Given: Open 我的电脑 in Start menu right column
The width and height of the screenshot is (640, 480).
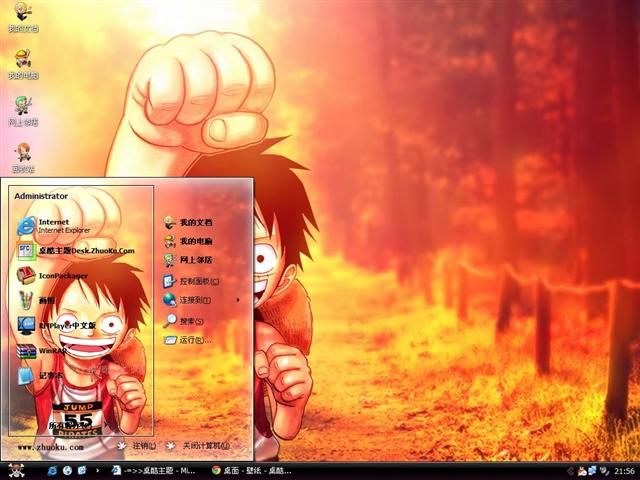Looking at the screenshot, I should coord(188,241).
